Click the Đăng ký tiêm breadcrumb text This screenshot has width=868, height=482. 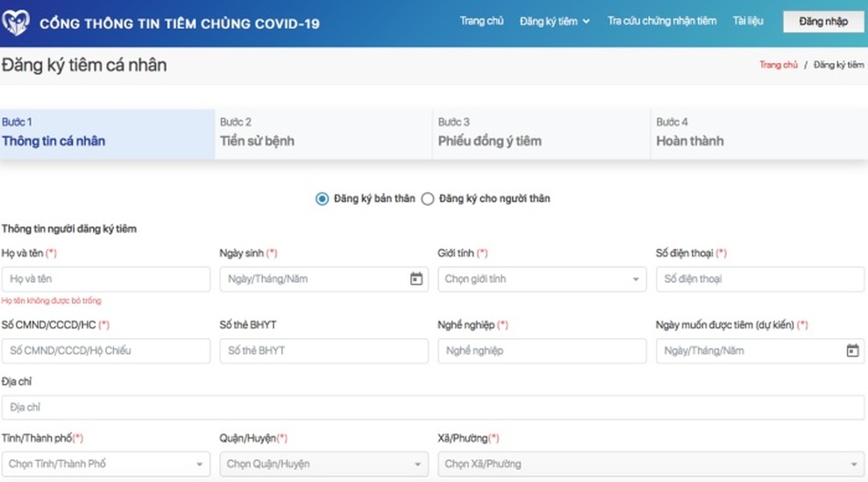click(838, 65)
